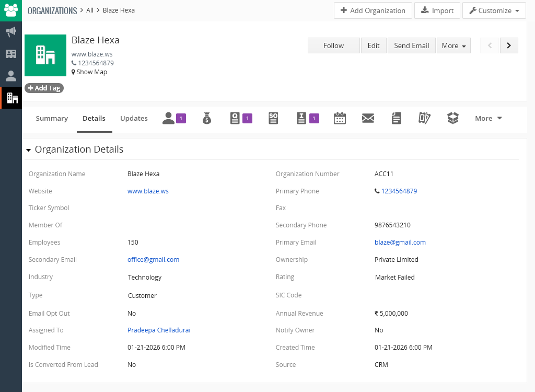This screenshot has height=392, width=535.
Task: Click the All breadcrumb link
Action: (x=90, y=10)
